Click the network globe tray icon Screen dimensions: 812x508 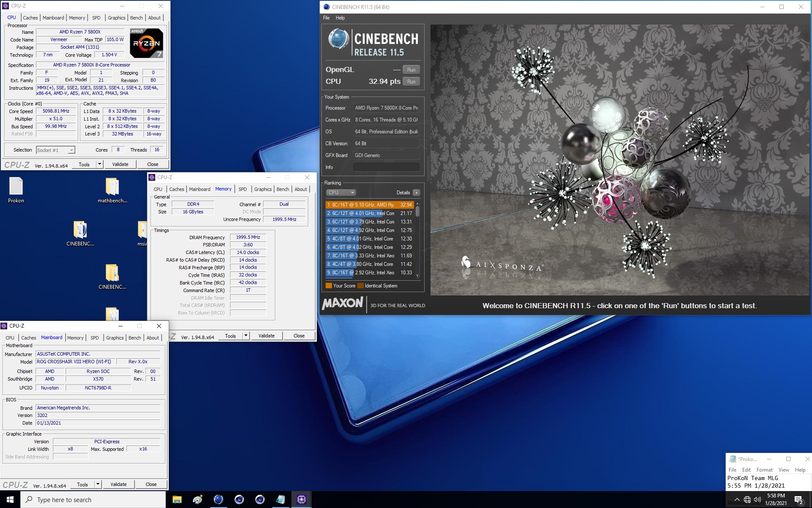point(747,500)
